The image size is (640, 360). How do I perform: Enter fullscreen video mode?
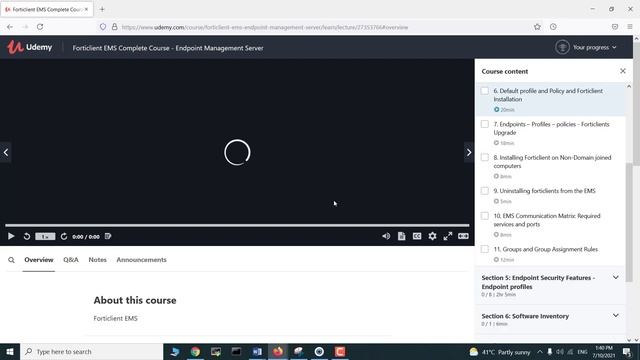click(448, 236)
